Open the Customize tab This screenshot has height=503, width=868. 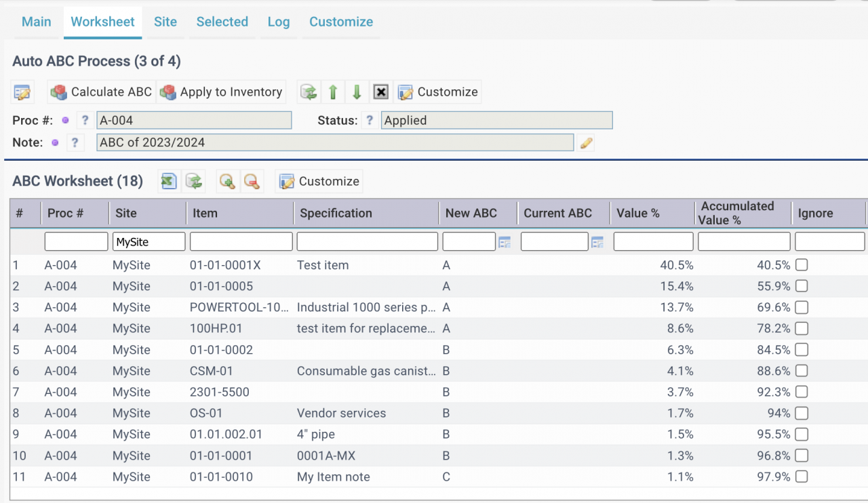click(341, 22)
